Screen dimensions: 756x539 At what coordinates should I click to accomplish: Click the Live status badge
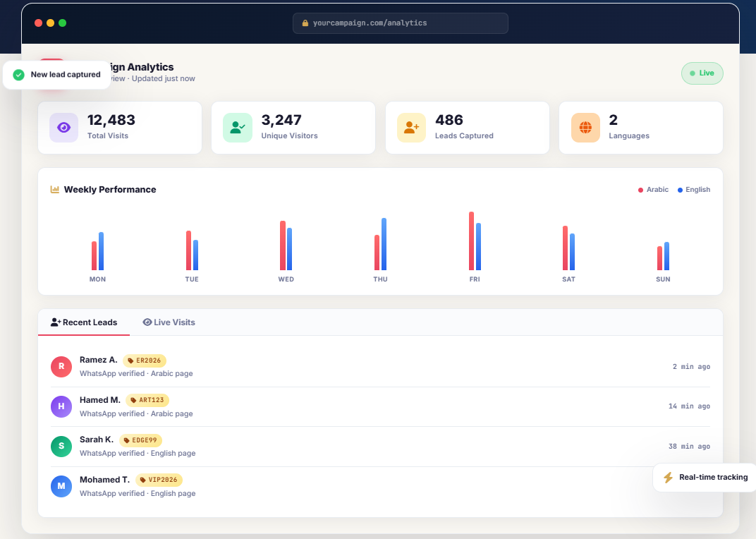[702, 73]
